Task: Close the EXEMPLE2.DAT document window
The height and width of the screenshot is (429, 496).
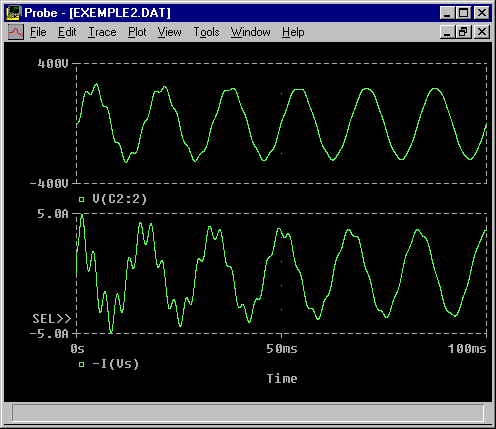Action: pyautogui.click(x=482, y=32)
